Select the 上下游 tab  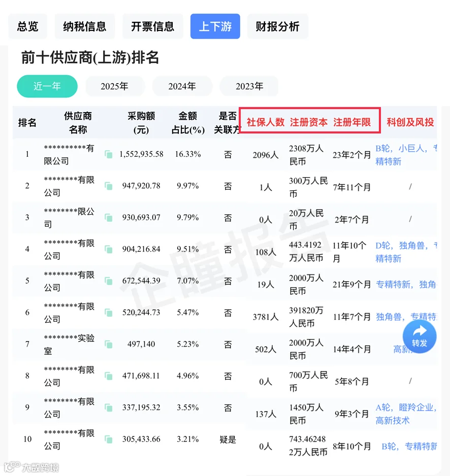click(x=215, y=26)
